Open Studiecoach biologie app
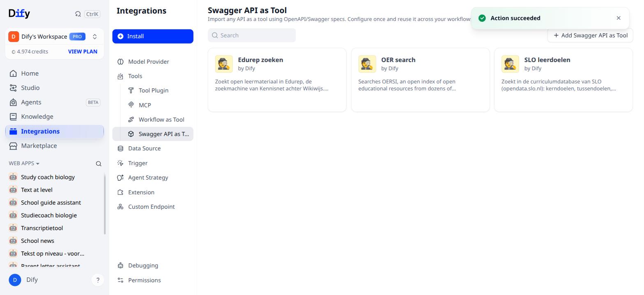 [x=49, y=215]
